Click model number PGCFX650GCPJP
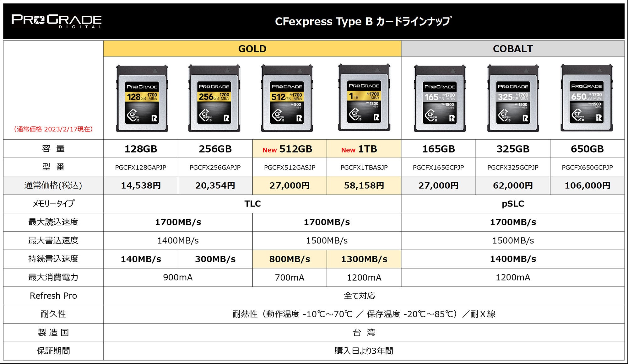Screen dimensions: 628x364 [587, 167]
